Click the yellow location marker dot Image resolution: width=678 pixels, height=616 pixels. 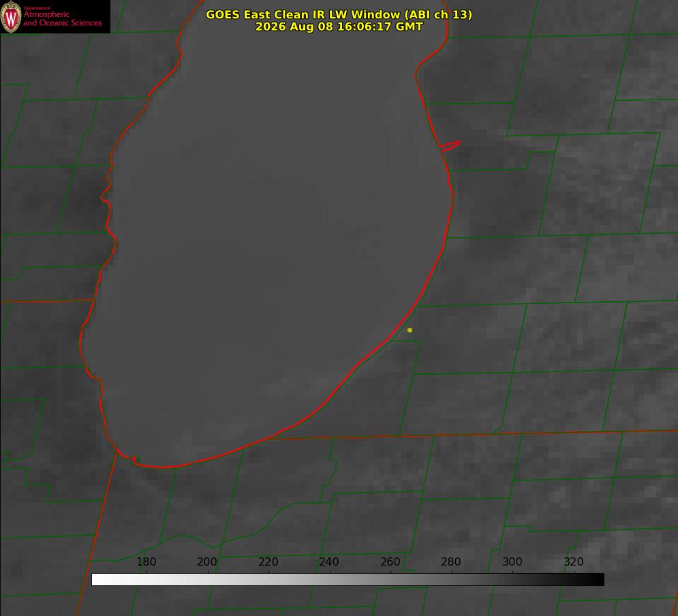(x=410, y=330)
